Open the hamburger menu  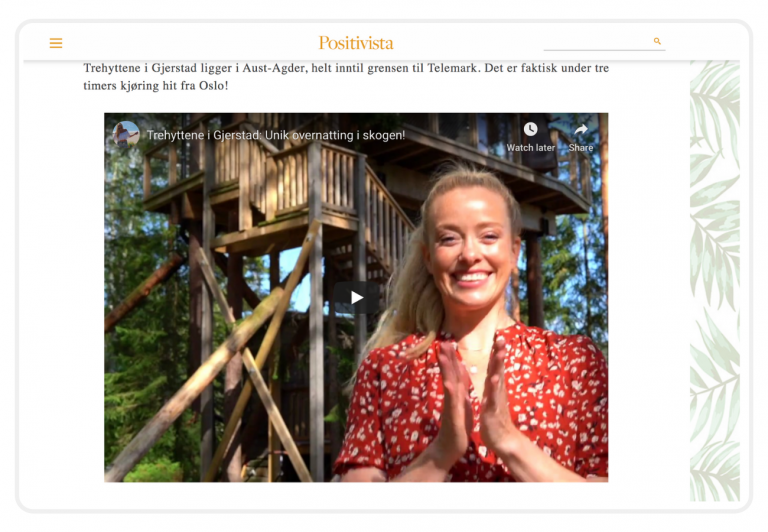(56, 43)
